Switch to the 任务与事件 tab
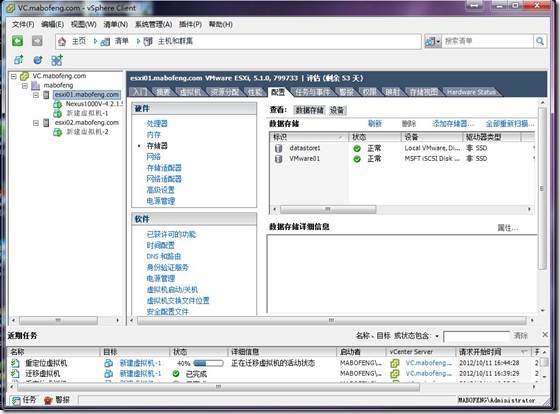 point(312,92)
